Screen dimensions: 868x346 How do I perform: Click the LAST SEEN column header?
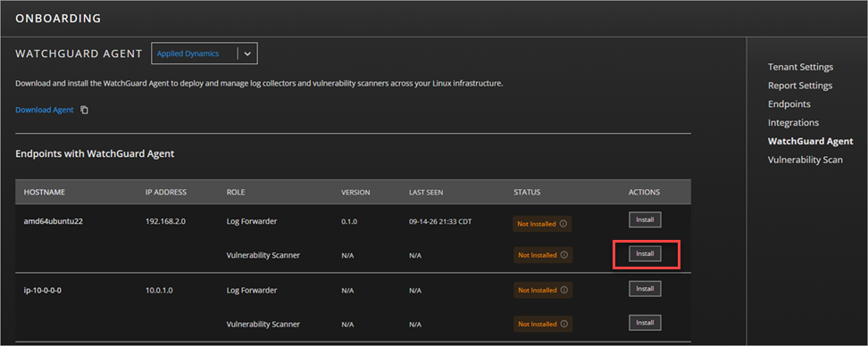(426, 193)
